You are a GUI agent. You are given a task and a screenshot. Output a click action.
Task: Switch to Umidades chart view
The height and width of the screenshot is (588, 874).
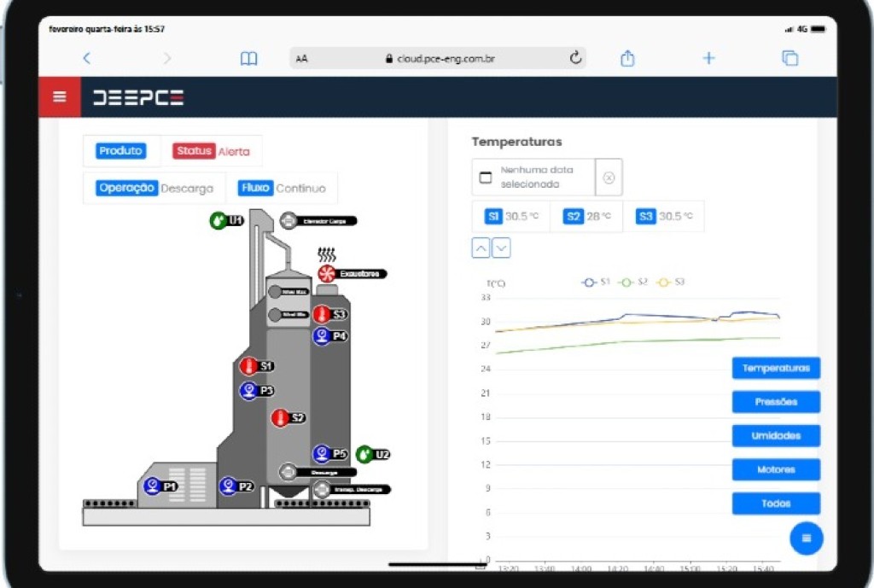776,436
